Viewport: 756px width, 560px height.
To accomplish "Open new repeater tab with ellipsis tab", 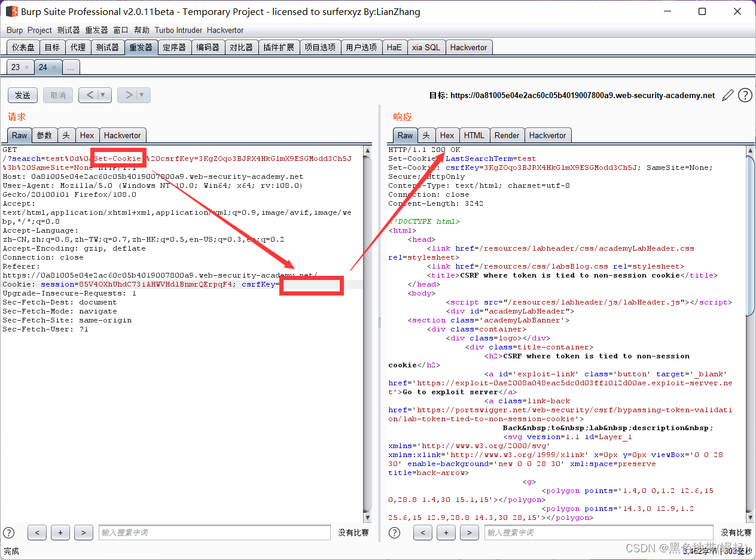I will click(71, 68).
